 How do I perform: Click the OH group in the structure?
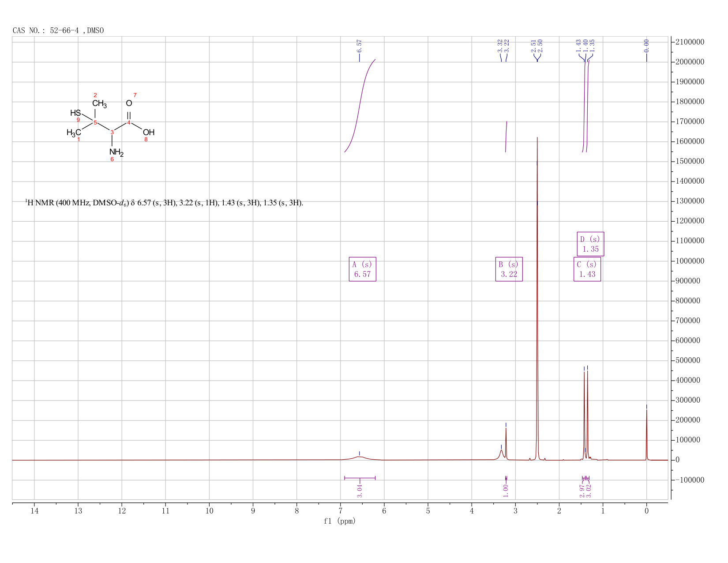point(149,132)
